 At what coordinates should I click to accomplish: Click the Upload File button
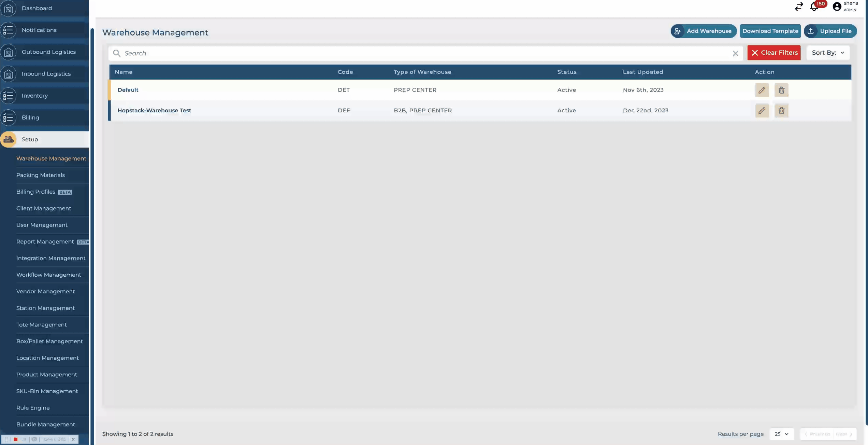[830, 31]
